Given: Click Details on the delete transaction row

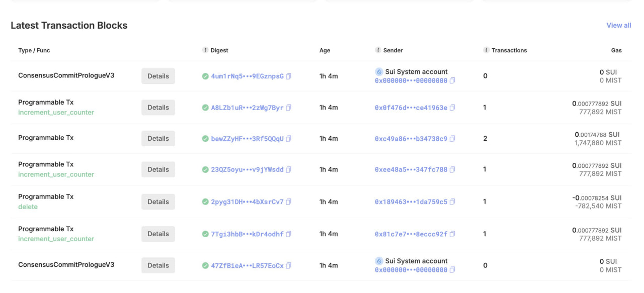Looking at the screenshot, I should [x=158, y=202].
